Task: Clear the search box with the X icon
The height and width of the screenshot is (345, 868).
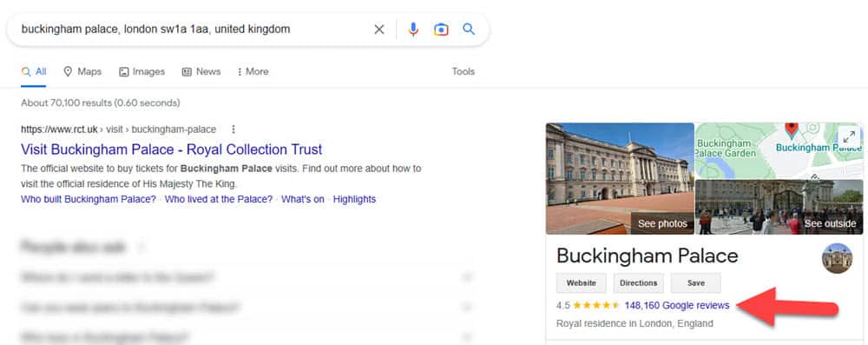Action: click(379, 30)
